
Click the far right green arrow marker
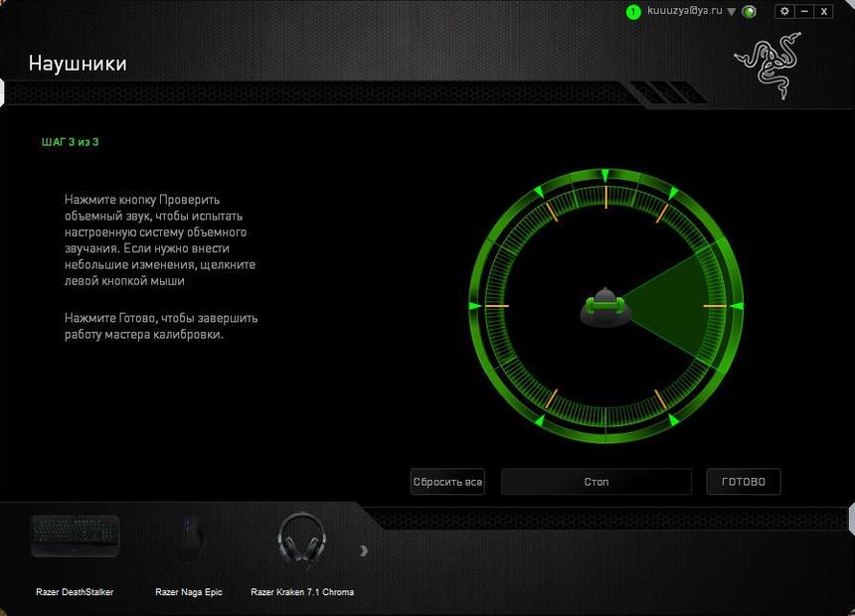[x=737, y=306]
